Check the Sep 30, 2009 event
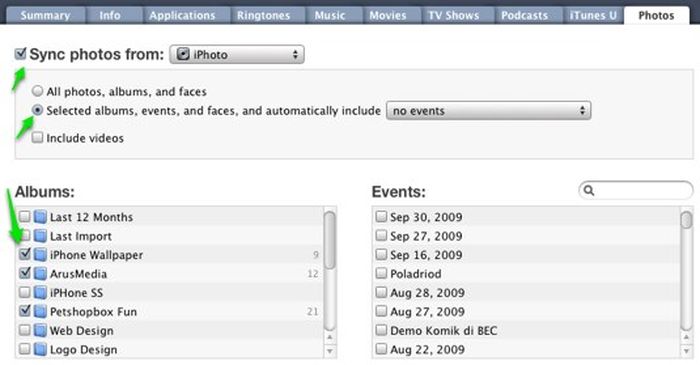Screen dimensions: 700x365 click(381, 216)
